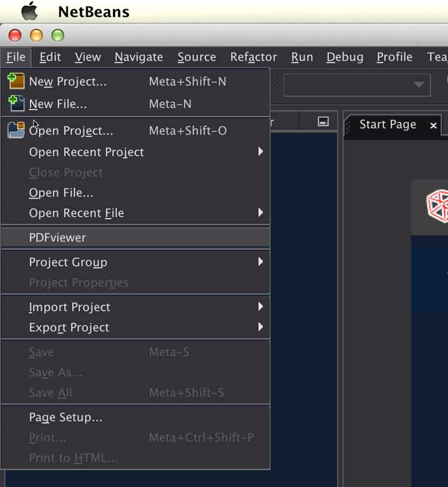Open the Debug menu
The width and height of the screenshot is (448, 487).
(x=345, y=57)
